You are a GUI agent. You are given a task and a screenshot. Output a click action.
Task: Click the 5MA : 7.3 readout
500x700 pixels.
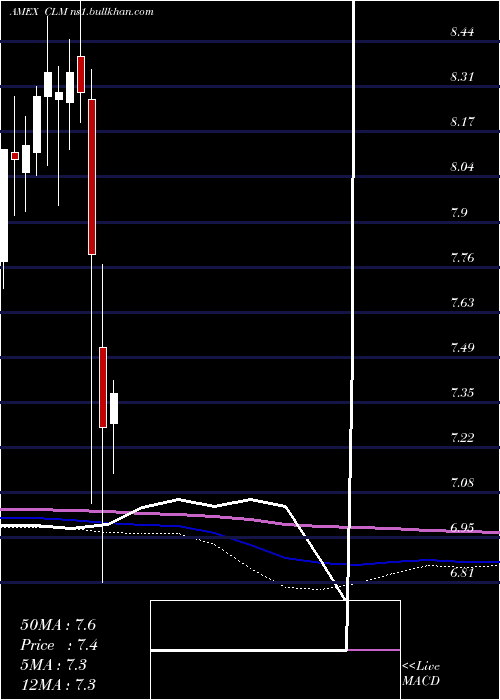pos(54,665)
